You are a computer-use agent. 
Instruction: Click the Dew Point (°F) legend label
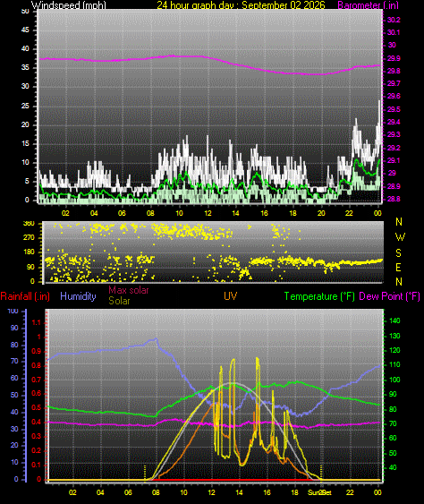pos(390,296)
